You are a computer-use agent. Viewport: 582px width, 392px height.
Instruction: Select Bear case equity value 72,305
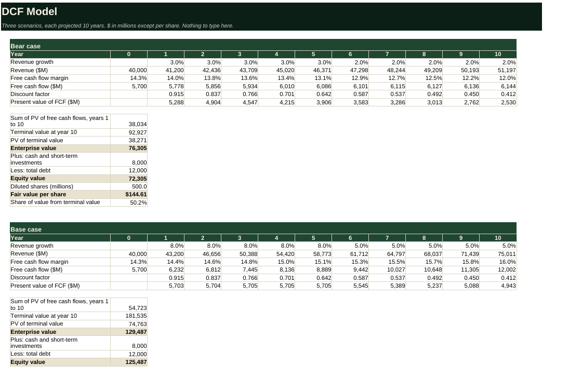click(129, 179)
